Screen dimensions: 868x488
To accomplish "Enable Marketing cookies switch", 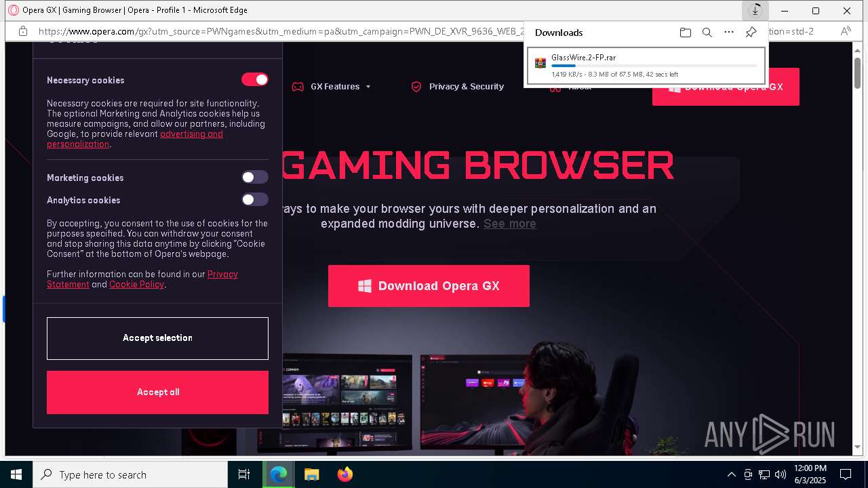I will [255, 177].
